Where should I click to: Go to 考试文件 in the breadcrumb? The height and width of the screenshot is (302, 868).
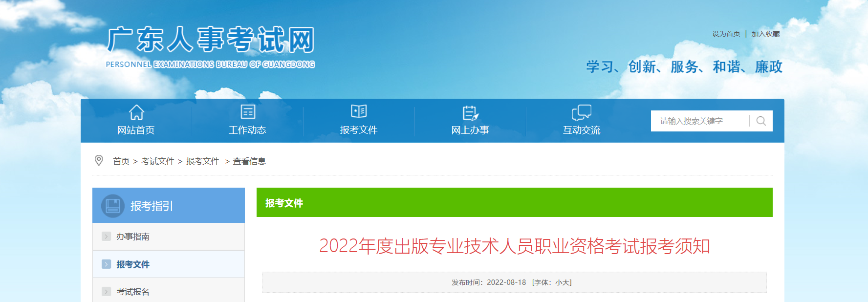point(158,161)
